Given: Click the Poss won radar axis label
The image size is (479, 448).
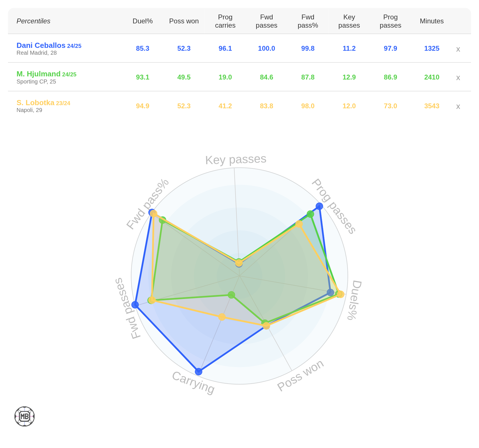Looking at the screenshot, I should coord(301,375).
